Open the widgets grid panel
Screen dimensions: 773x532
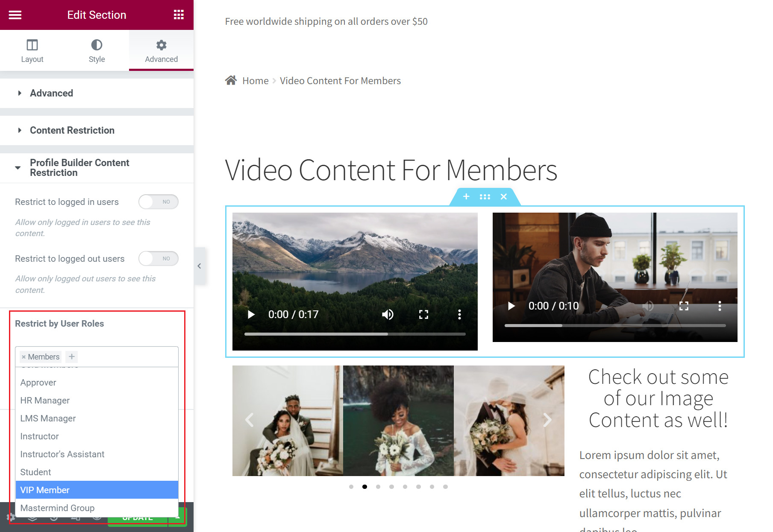click(179, 15)
